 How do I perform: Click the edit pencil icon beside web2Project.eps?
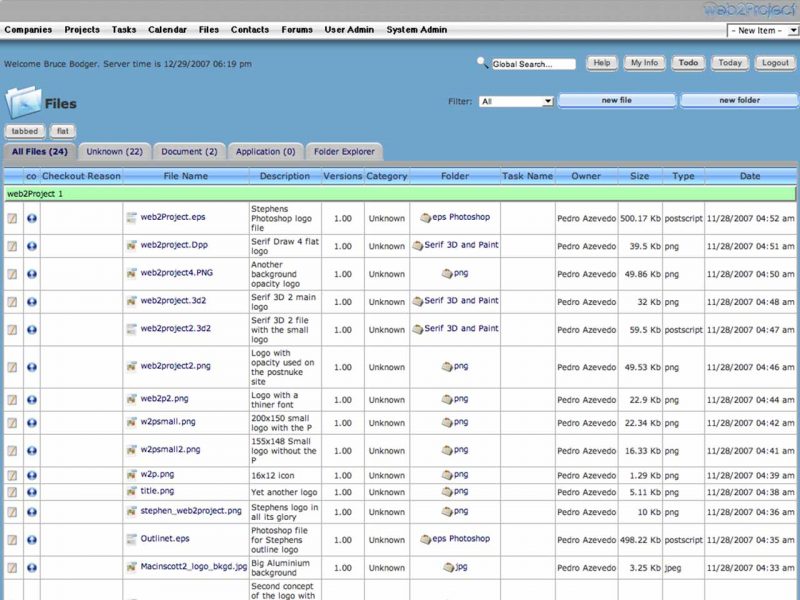pos(13,217)
